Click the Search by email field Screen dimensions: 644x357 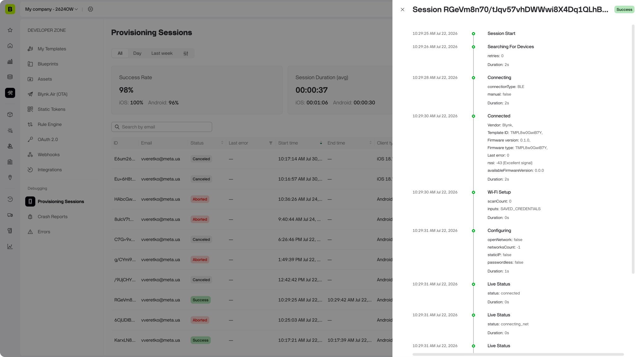[162, 127]
